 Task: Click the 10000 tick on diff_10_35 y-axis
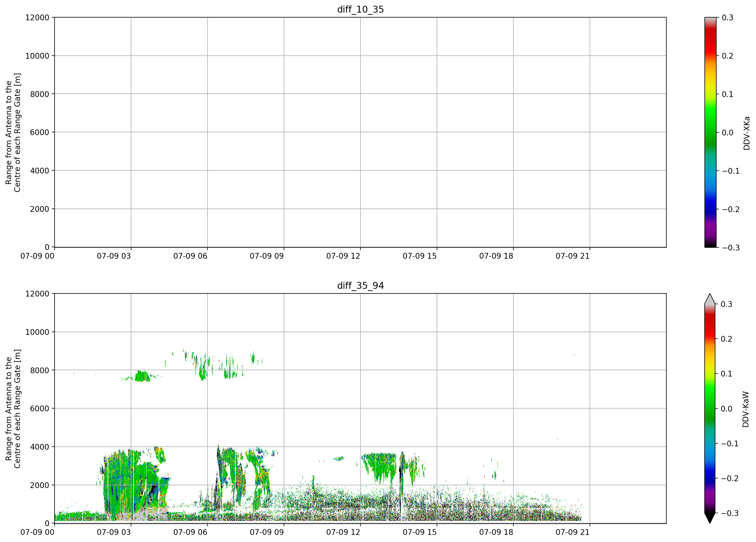pyautogui.click(x=37, y=56)
